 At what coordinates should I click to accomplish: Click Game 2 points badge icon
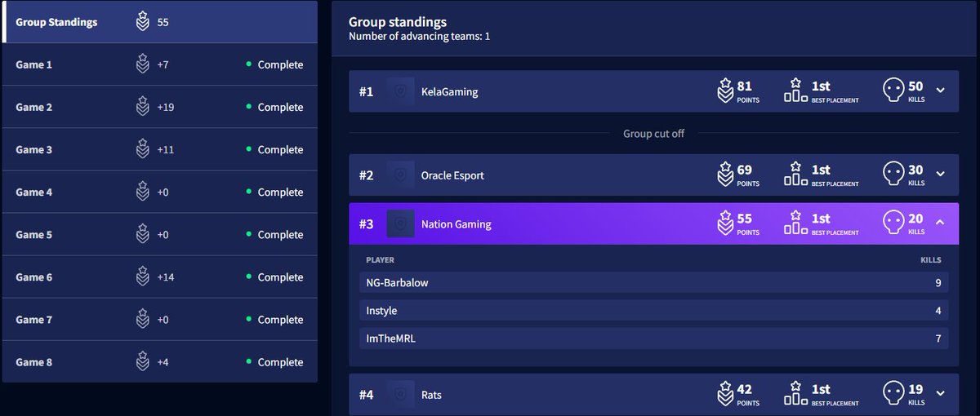click(142, 107)
